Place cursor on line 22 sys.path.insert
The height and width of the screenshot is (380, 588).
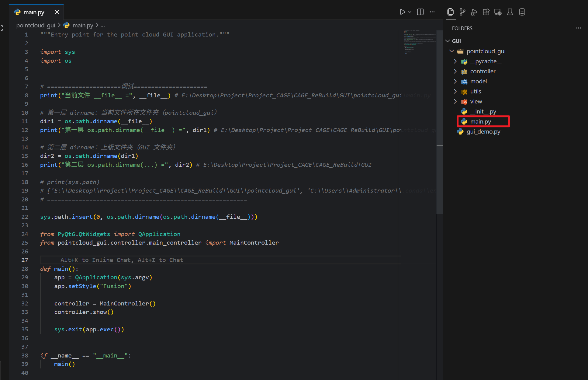(149, 217)
